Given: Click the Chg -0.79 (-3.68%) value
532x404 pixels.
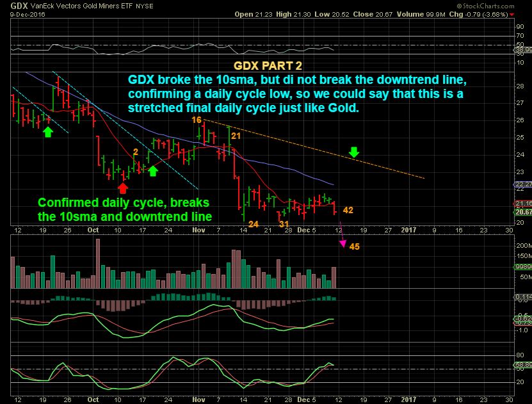Looking at the screenshot, I should click(478, 14).
